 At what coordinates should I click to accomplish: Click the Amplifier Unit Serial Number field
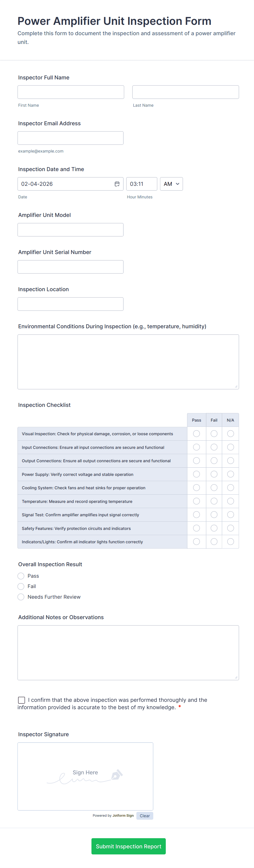pyautogui.click(x=70, y=267)
